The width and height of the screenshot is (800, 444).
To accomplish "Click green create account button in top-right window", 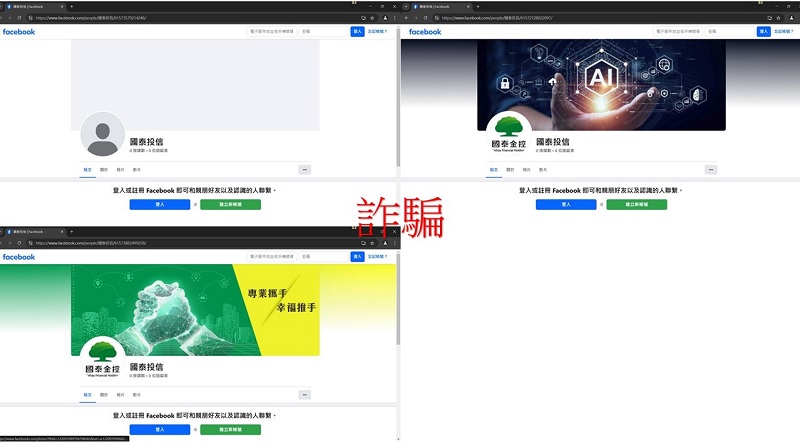I will (x=637, y=204).
